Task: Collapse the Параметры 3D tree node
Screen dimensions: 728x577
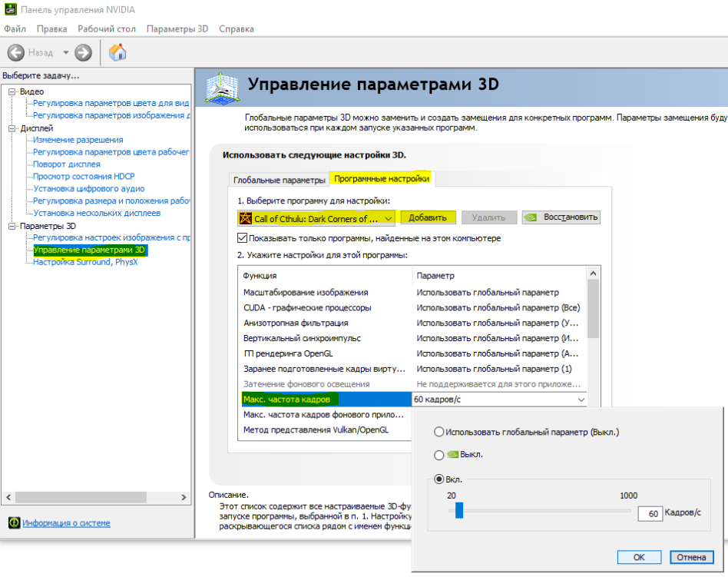Action: coord(12,226)
